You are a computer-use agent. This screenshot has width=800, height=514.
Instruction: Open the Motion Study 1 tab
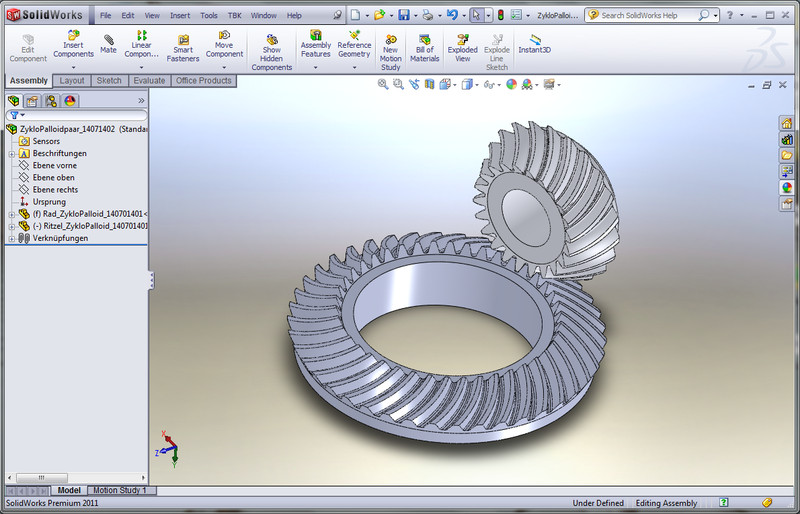click(x=120, y=491)
